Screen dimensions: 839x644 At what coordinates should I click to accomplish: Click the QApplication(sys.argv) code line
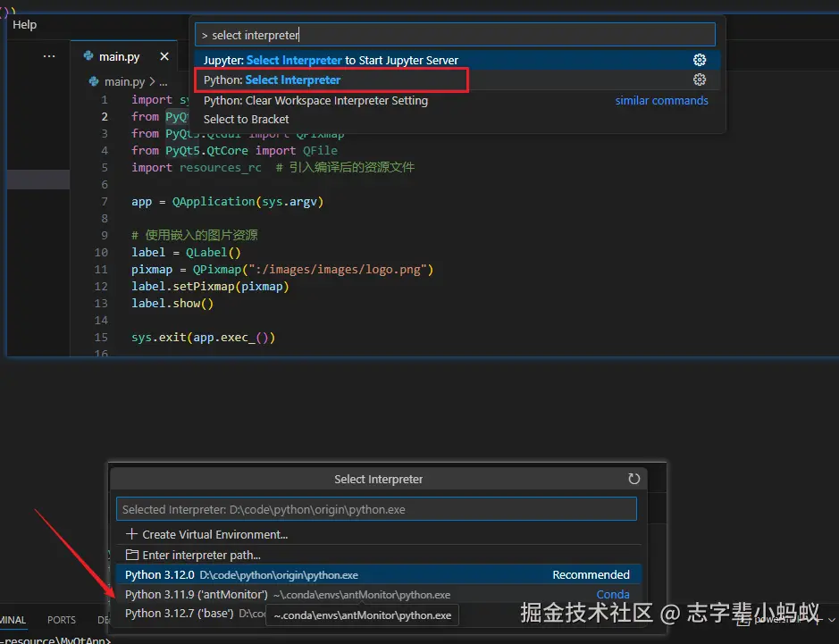tap(228, 202)
